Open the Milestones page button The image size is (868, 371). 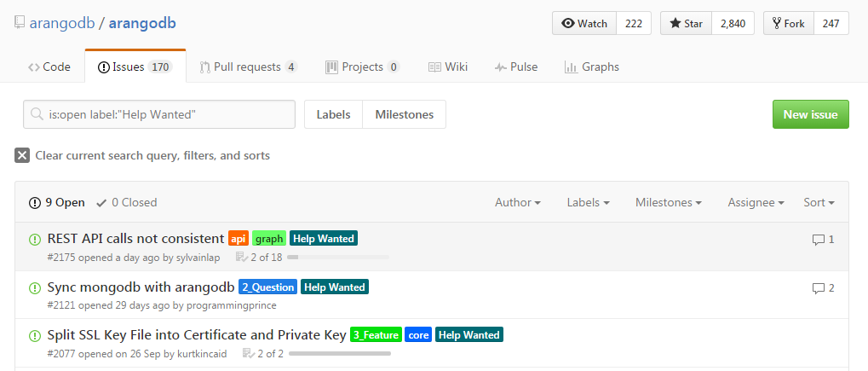click(x=404, y=114)
